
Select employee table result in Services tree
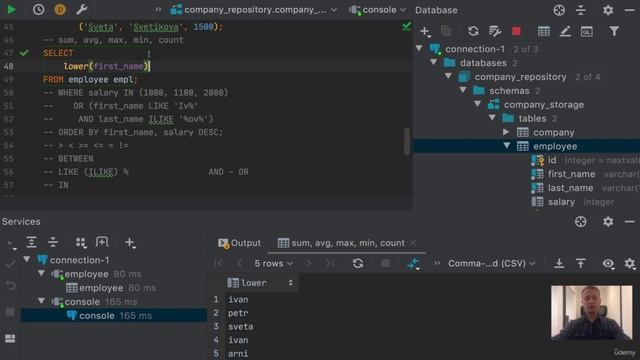point(111,288)
